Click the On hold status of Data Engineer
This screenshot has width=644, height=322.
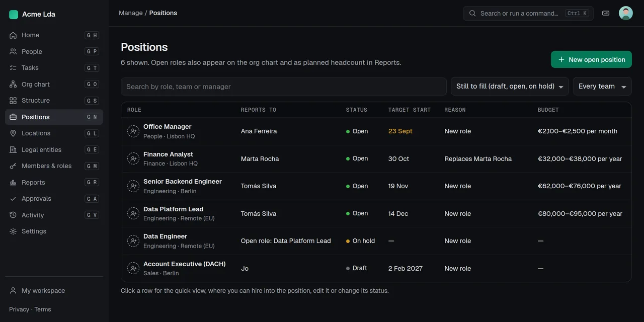(x=360, y=241)
